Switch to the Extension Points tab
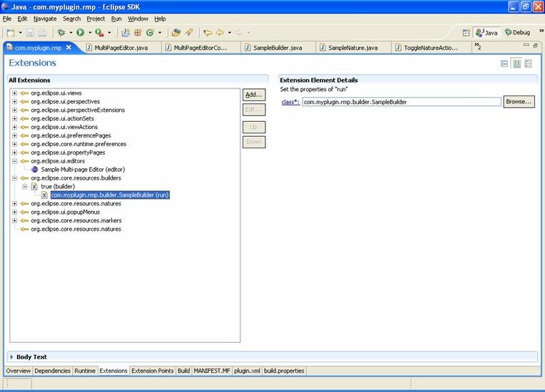 click(153, 371)
